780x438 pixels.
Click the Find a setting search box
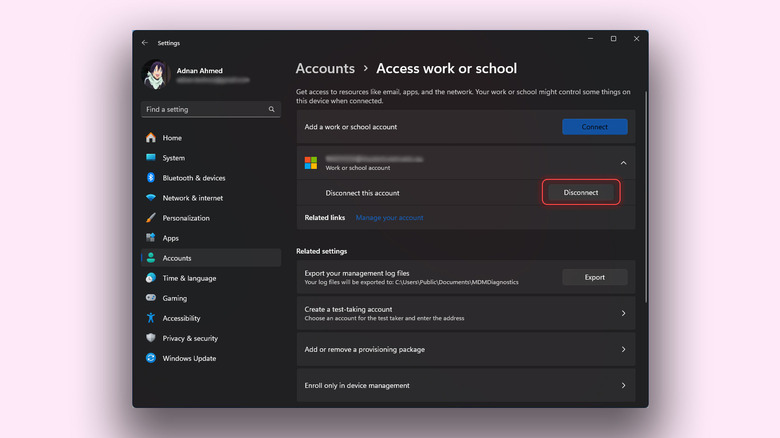click(x=205, y=109)
